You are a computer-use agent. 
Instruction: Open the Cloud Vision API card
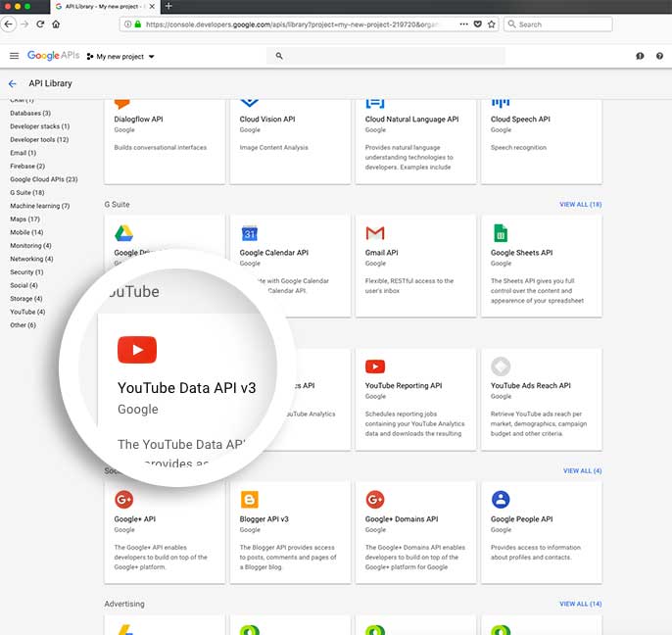[290, 141]
